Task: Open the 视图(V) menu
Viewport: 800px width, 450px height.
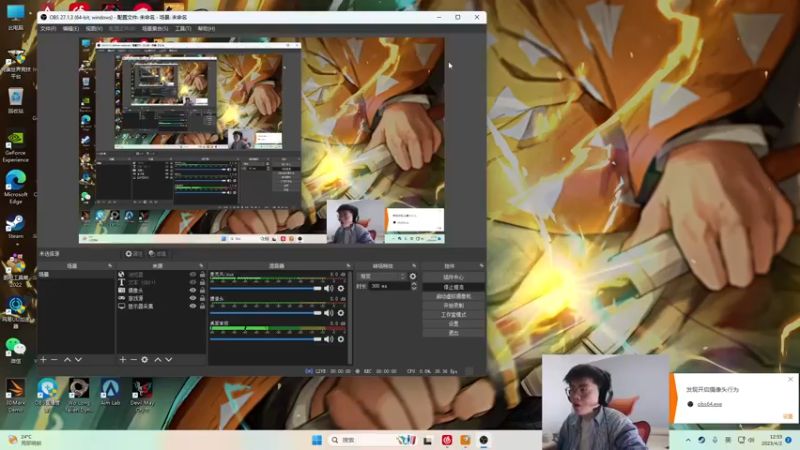Action: click(x=94, y=29)
